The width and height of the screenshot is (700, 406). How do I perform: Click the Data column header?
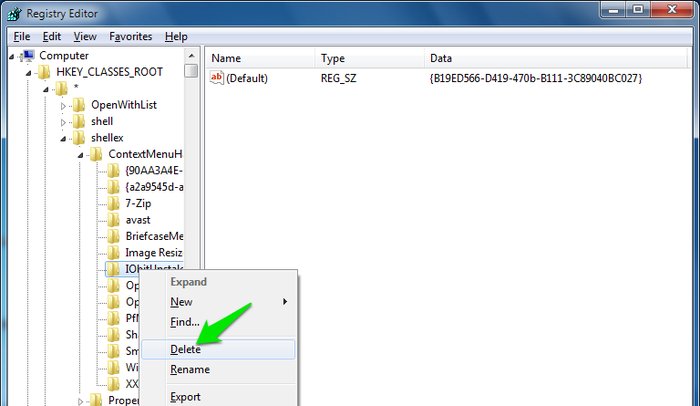555,59
